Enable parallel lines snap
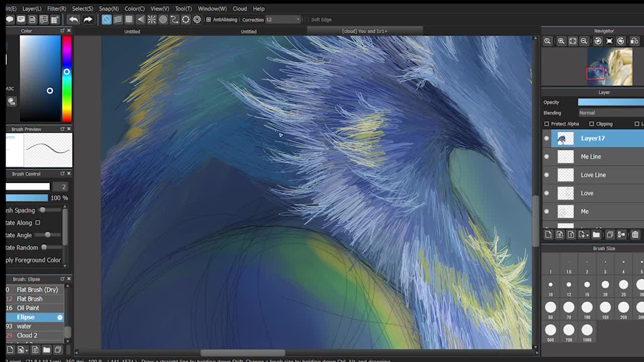 118,20
